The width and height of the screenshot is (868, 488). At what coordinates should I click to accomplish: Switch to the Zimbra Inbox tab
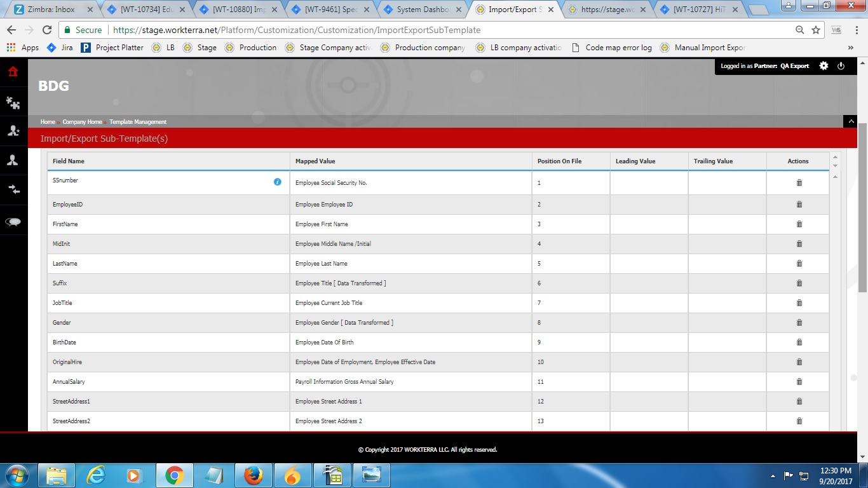(51, 10)
